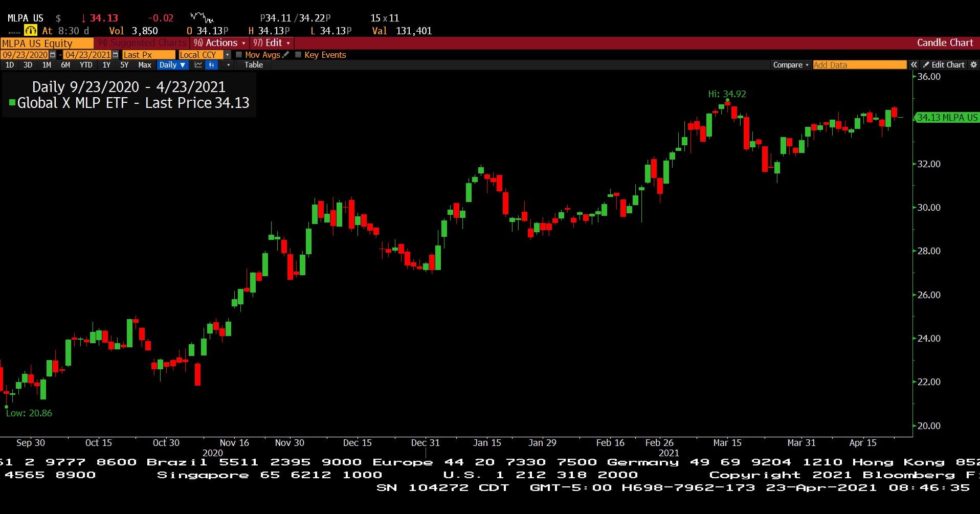Click the Daily 9/23/2020 - 4/23/2021 legend title
Image resolution: width=980 pixels, height=514 pixels.
coord(129,87)
